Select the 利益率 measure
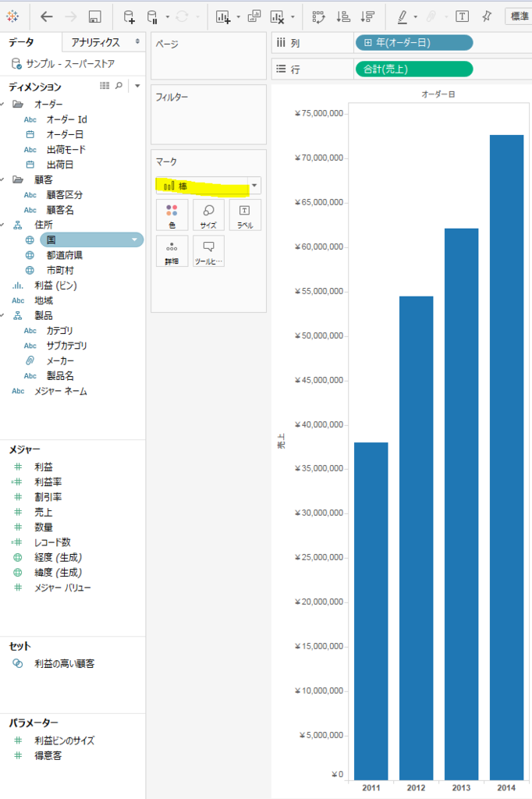The height and width of the screenshot is (799, 532). click(x=48, y=481)
